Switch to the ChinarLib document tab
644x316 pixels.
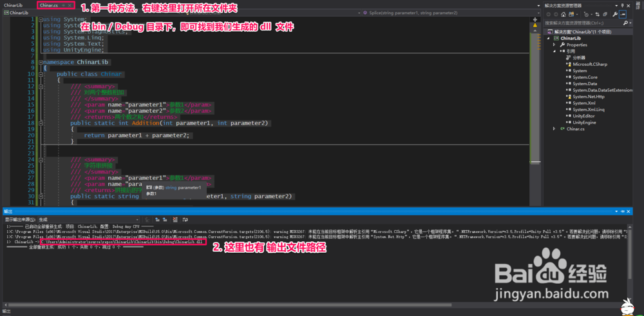[x=13, y=6]
